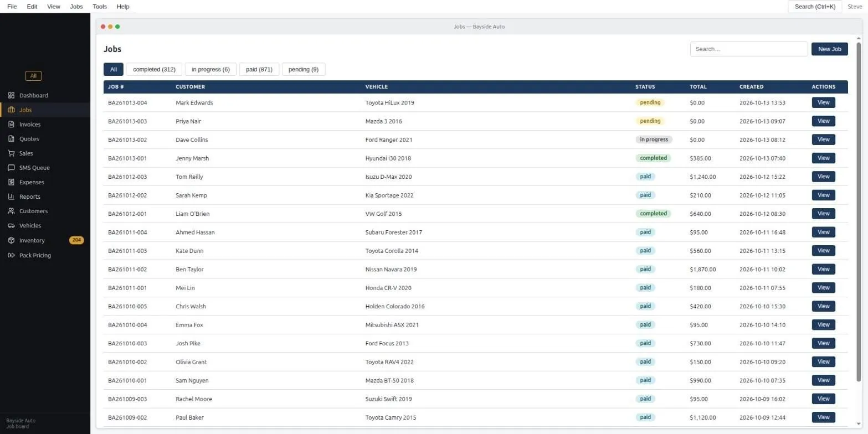Select job number BA261012-001
The height and width of the screenshot is (434, 868).
point(127,214)
